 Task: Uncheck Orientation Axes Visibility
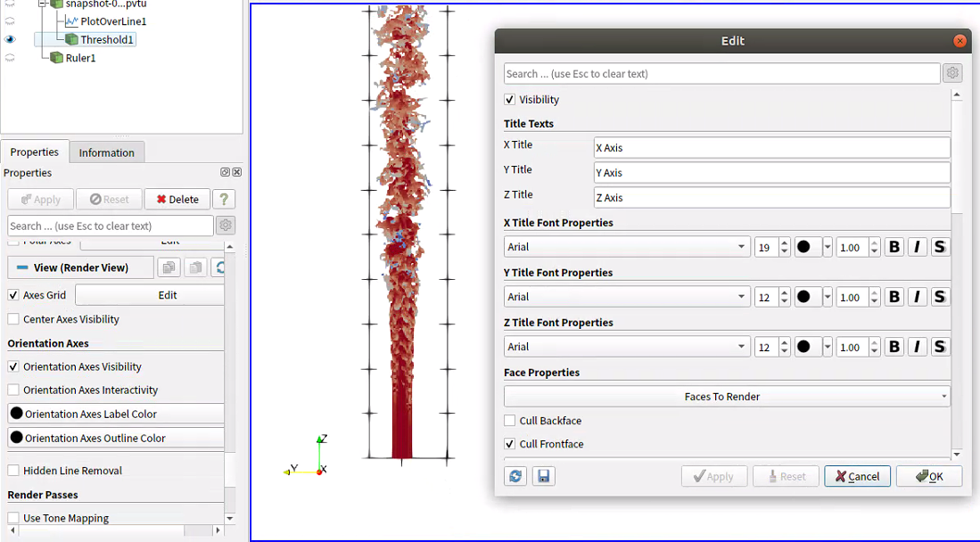13,366
